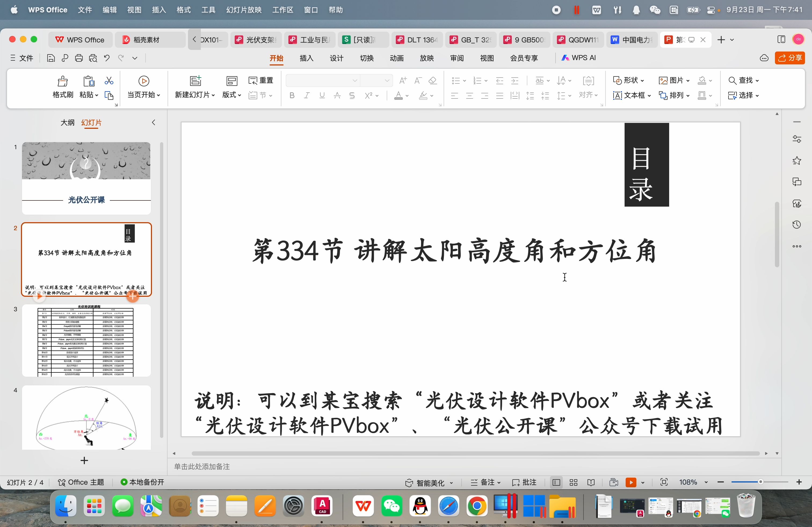Viewport: 812px width, 527px height.
Task: Toggle text shadow (S) formatting
Action: click(352, 96)
